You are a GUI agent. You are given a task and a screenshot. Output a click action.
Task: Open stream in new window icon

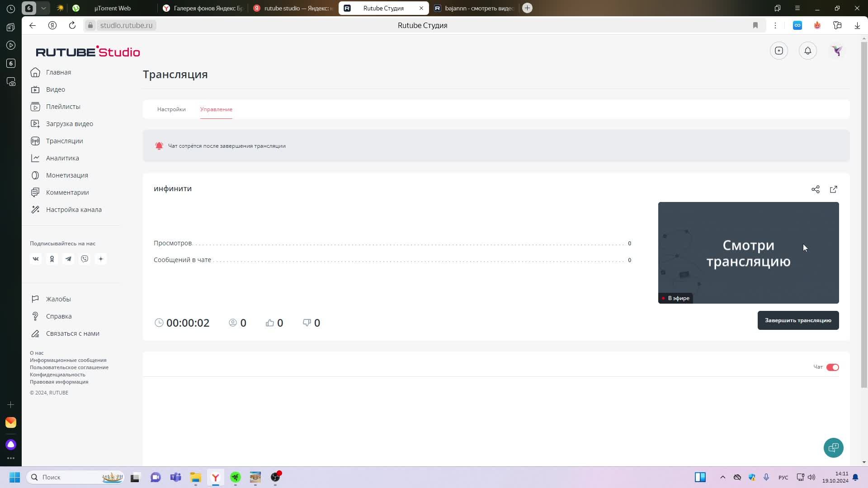click(x=833, y=189)
